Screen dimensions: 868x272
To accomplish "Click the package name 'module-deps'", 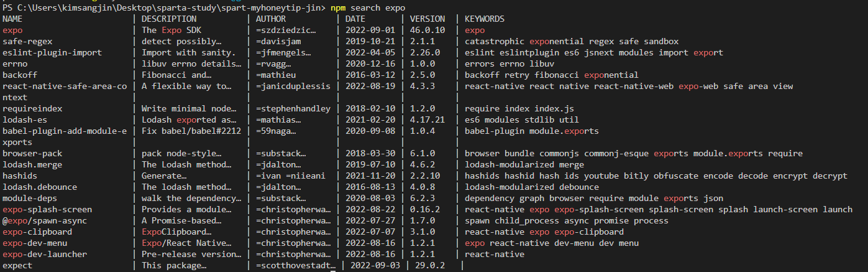I will [x=30, y=198].
